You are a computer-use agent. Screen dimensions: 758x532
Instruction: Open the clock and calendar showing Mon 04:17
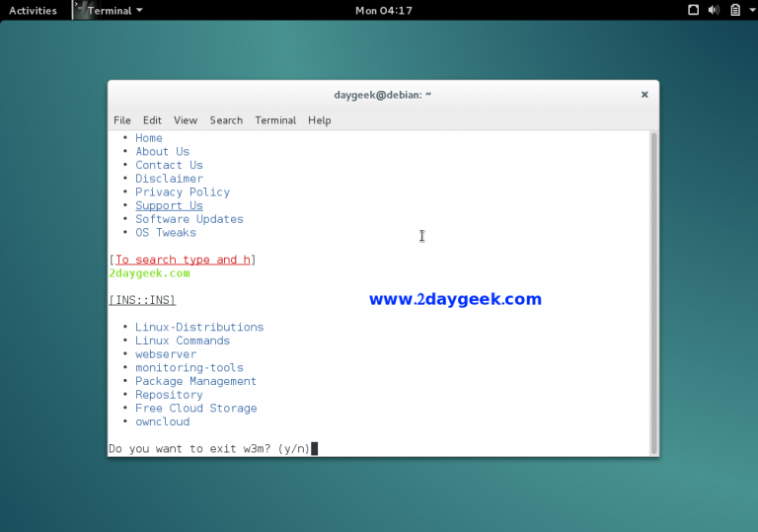[383, 10]
